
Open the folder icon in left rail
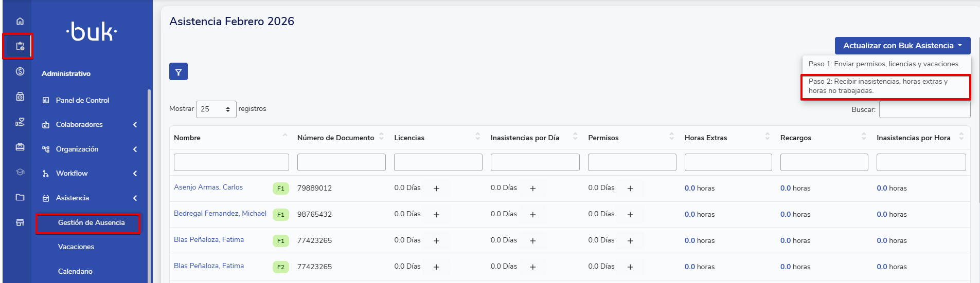pos(20,197)
